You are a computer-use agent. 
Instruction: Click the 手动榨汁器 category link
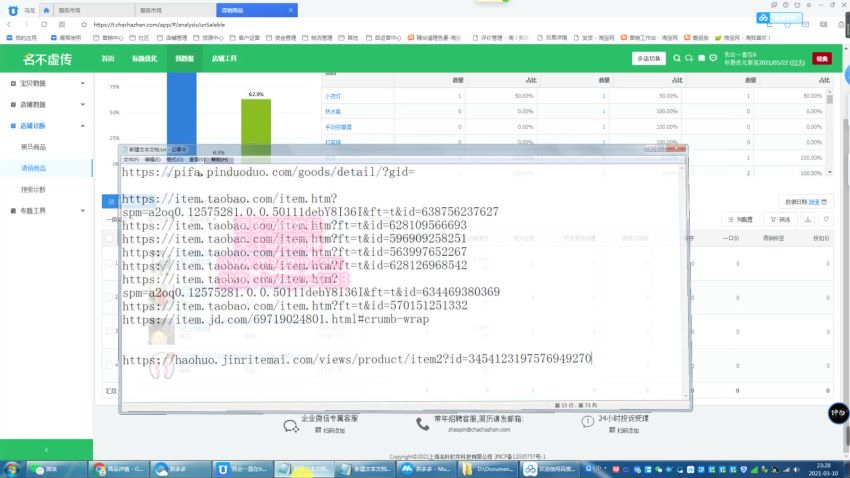(x=338, y=127)
